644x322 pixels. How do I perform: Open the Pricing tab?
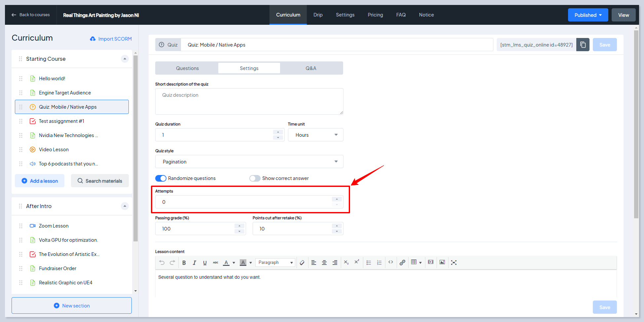click(375, 15)
